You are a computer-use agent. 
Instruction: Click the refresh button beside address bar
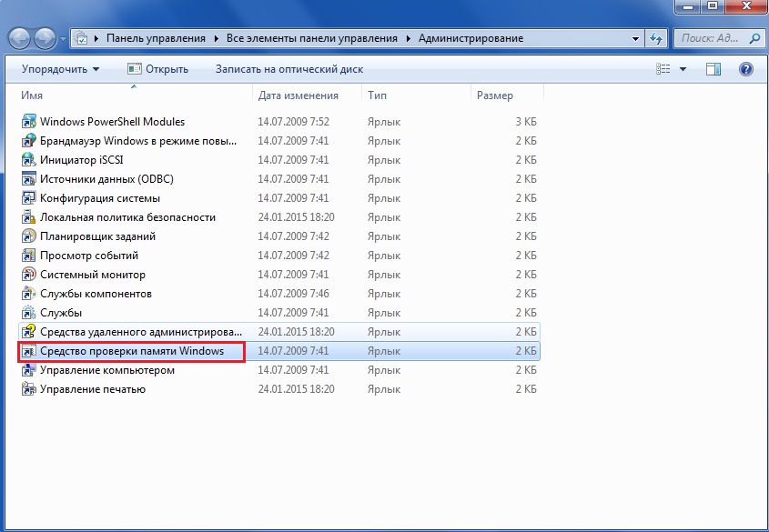(656, 39)
